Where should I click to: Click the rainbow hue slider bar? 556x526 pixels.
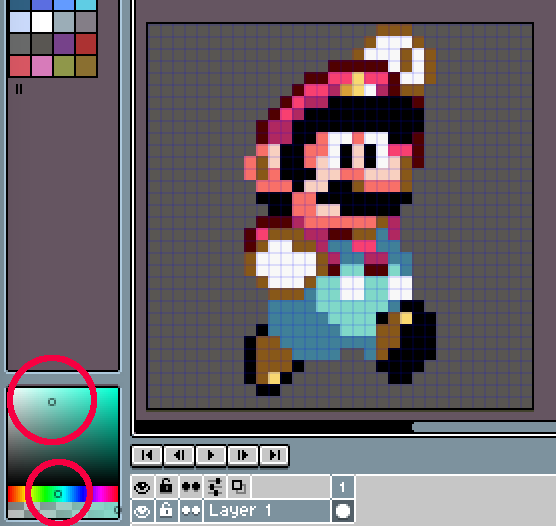pos(63,494)
